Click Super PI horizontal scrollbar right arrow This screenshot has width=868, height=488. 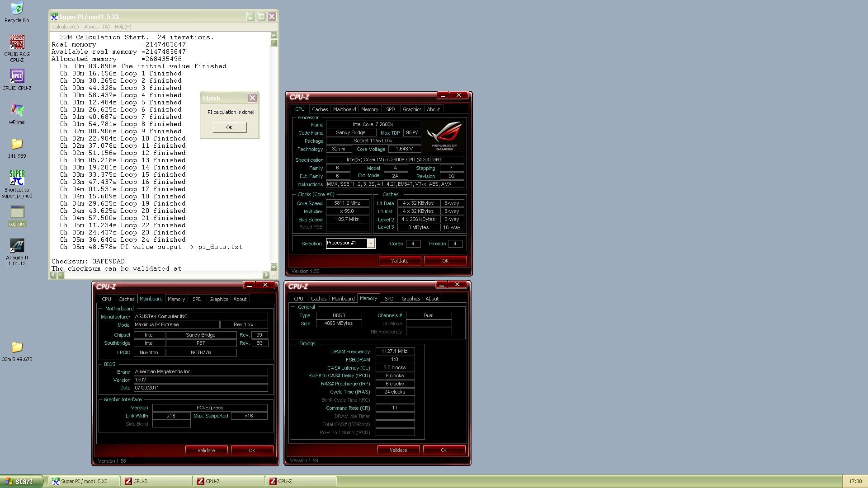point(266,275)
